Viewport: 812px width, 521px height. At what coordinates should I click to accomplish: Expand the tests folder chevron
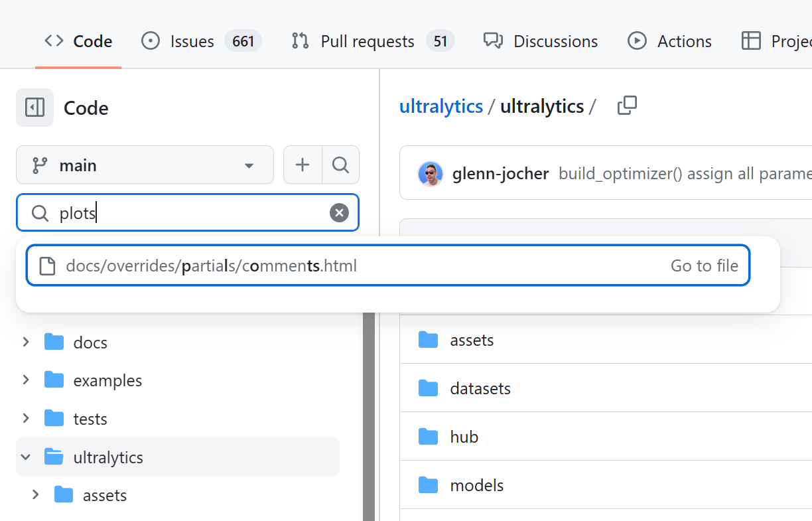point(26,419)
